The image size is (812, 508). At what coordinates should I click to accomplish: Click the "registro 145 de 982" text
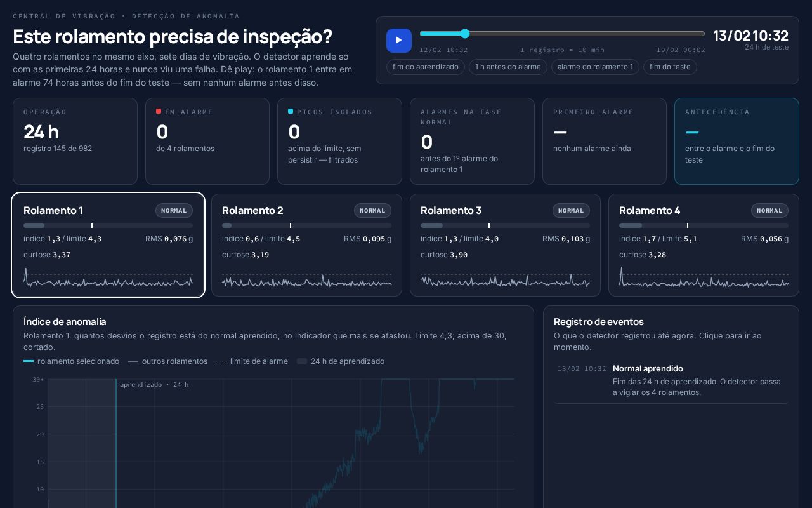(58, 149)
